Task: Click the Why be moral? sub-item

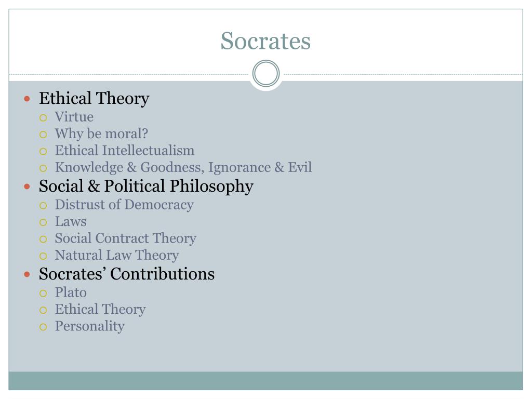Action: 101,134
